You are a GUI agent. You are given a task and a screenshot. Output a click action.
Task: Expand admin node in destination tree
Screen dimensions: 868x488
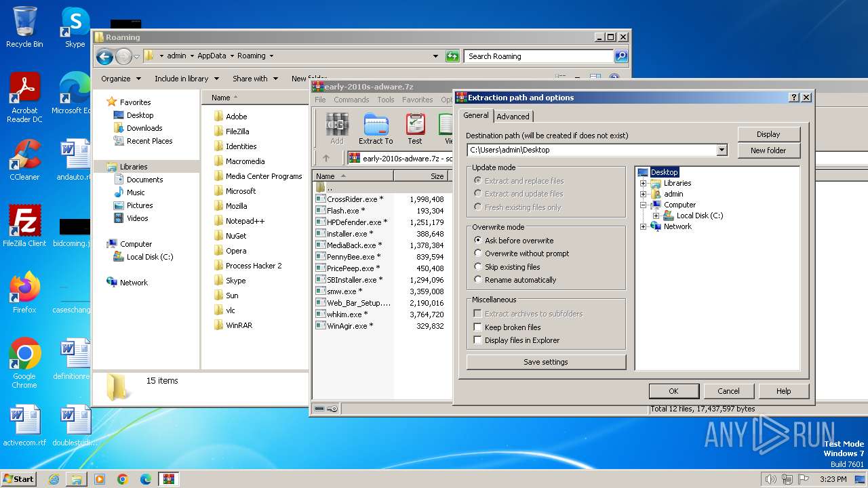[x=644, y=194]
